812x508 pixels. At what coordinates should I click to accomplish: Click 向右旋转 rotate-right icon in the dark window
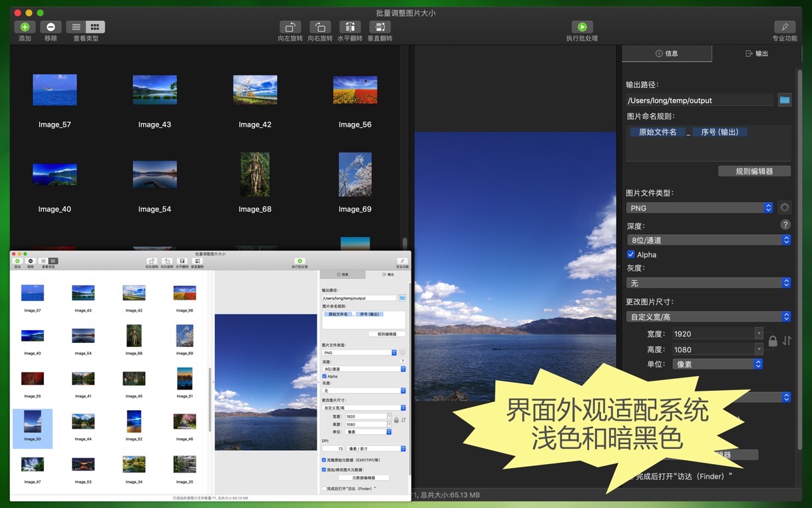pyautogui.click(x=320, y=27)
